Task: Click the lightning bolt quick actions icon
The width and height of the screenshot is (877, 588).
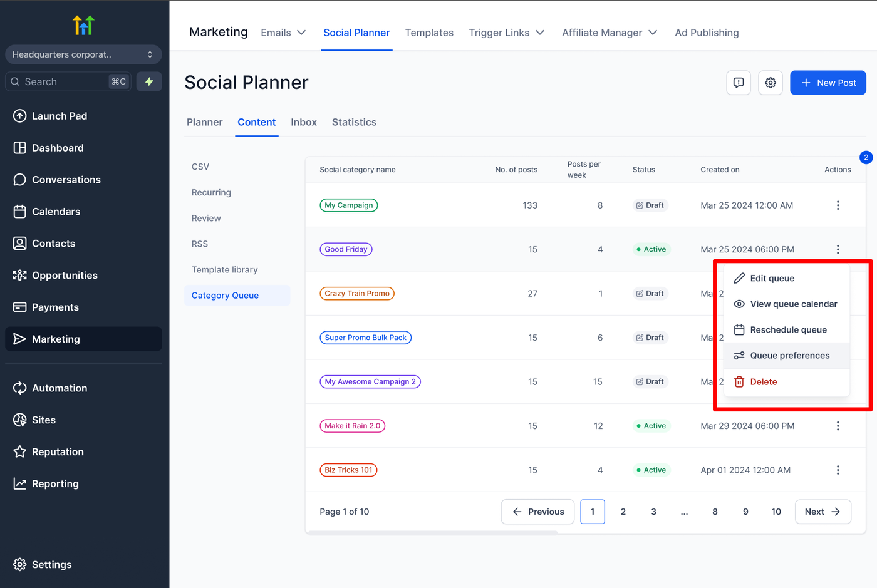Action: (x=149, y=81)
